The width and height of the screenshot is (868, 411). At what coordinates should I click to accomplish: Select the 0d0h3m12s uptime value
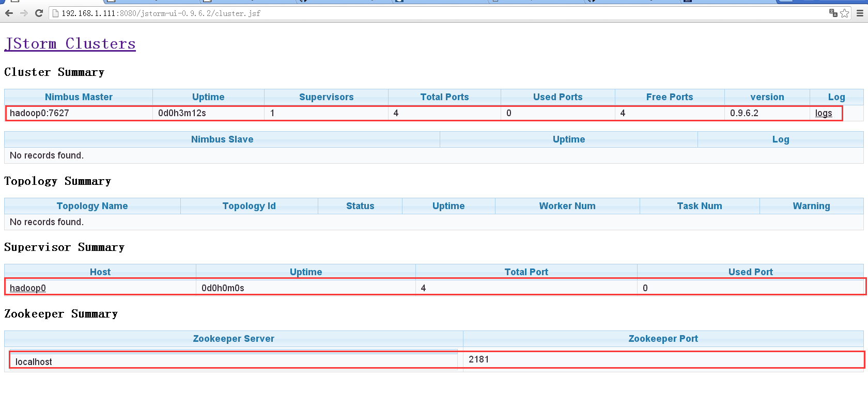tap(182, 113)
